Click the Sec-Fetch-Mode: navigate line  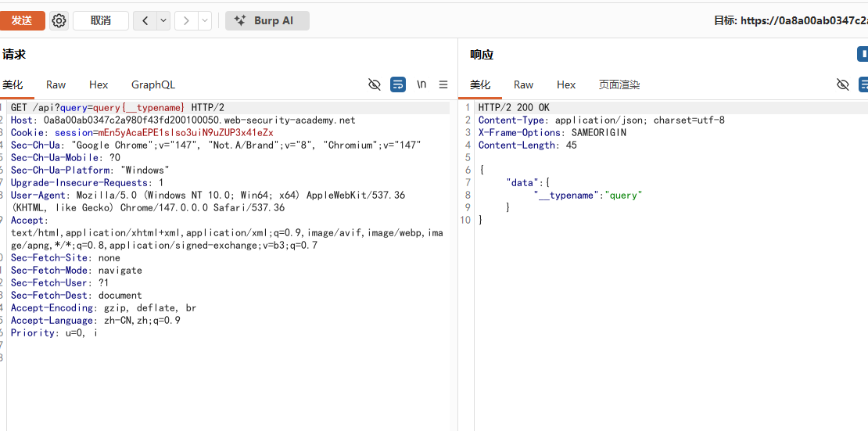[x=77, y=271]
